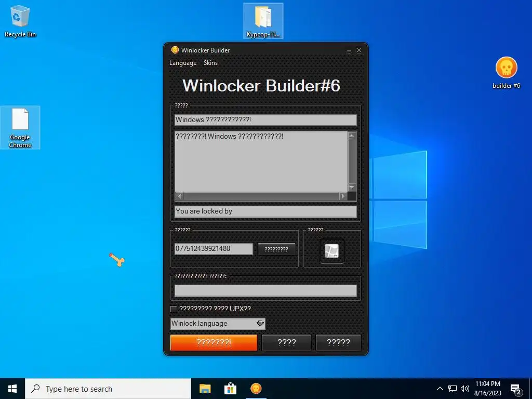Viewport: 532px width, 399px height.
Task: Select the Google Chrome desktop file icon
Action: (20, 128)
